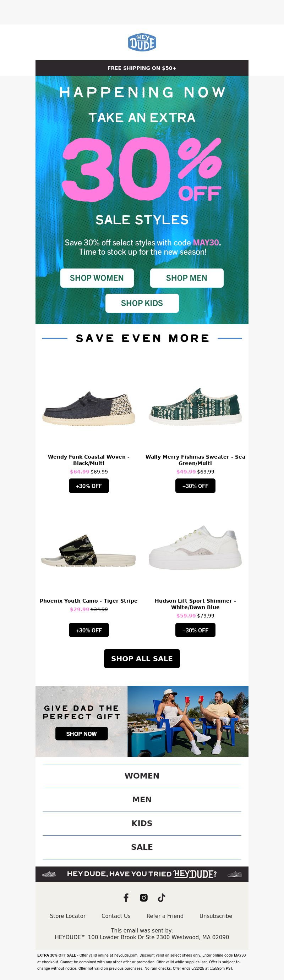
Task: Click the Shop Women button
Action: pos(97,278)
